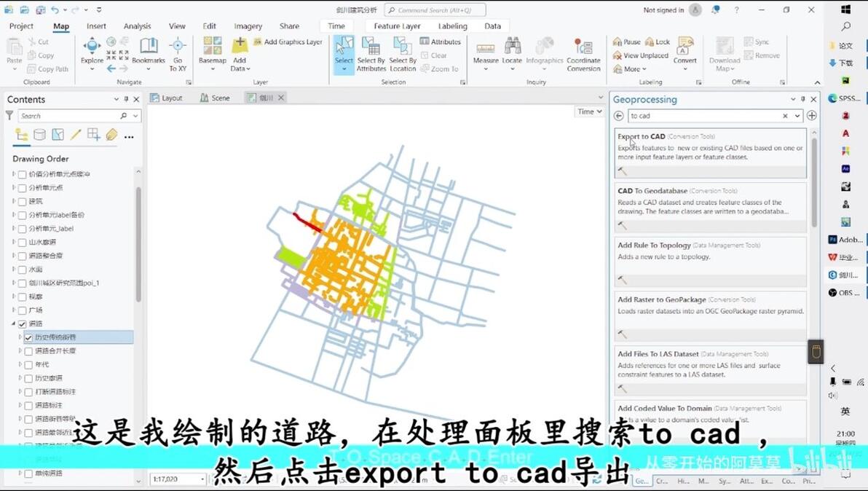This screenshot has width=868, height=491.
Task: Switch Contents to List By Data Source
Action: tap(39, 135)
